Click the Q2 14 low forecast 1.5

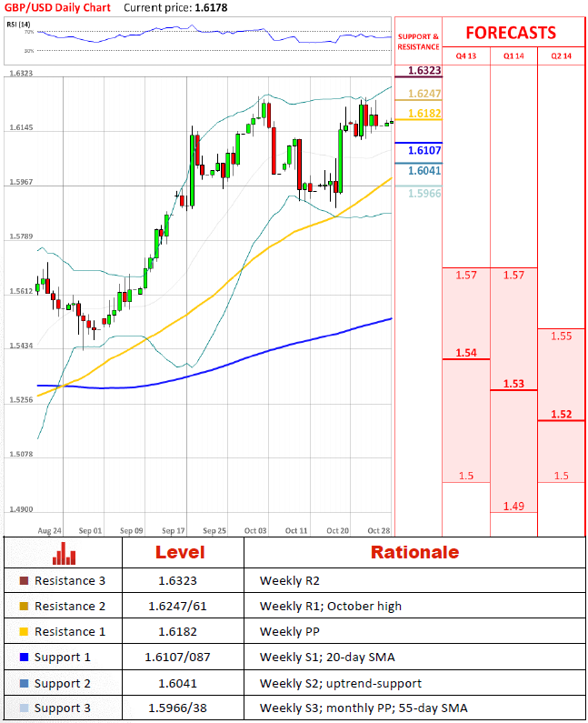(x=562, y=476)
